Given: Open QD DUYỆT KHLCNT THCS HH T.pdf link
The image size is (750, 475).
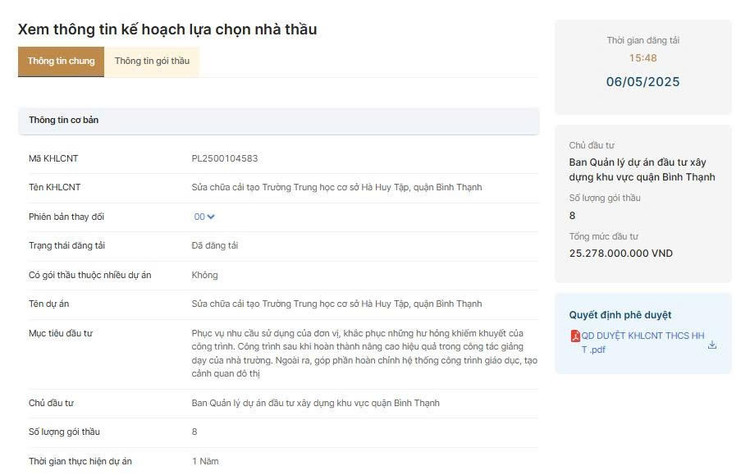Looking at the screenshot, I should point(642,342).
